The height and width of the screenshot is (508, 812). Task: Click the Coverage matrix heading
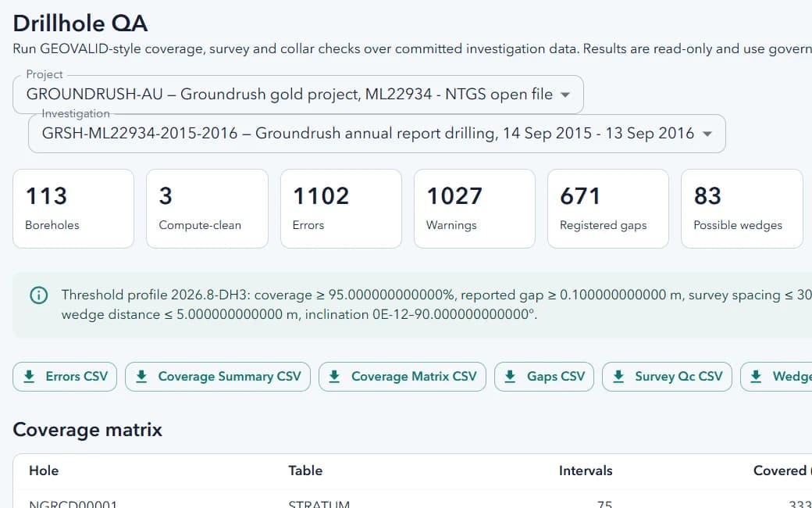click(x=87, y=430)
